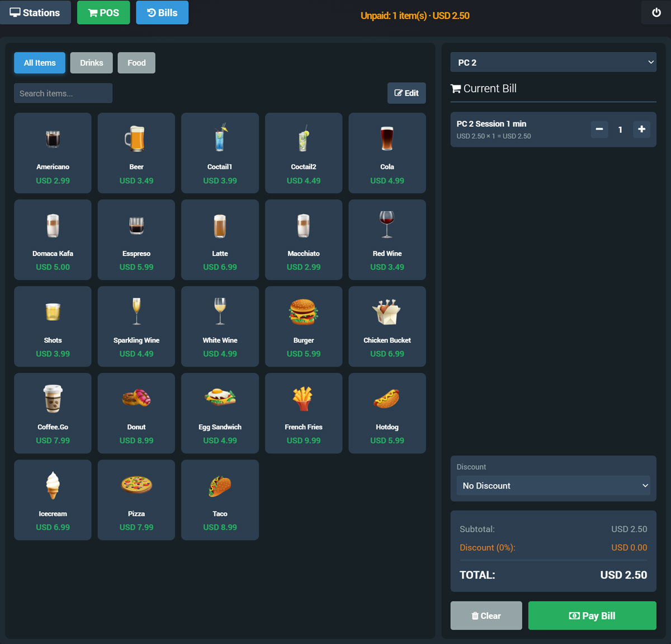This screenshot has width=671, height=644.
Task: Select the French Fries tile
Action: pos(304,413)
